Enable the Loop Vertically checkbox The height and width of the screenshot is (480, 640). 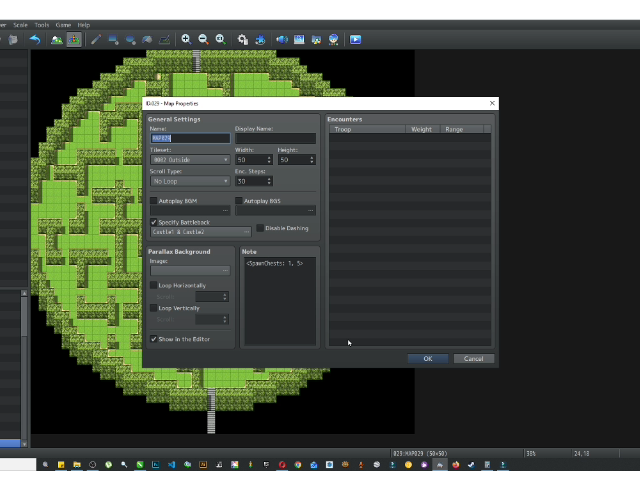click(x=153, y=308)
